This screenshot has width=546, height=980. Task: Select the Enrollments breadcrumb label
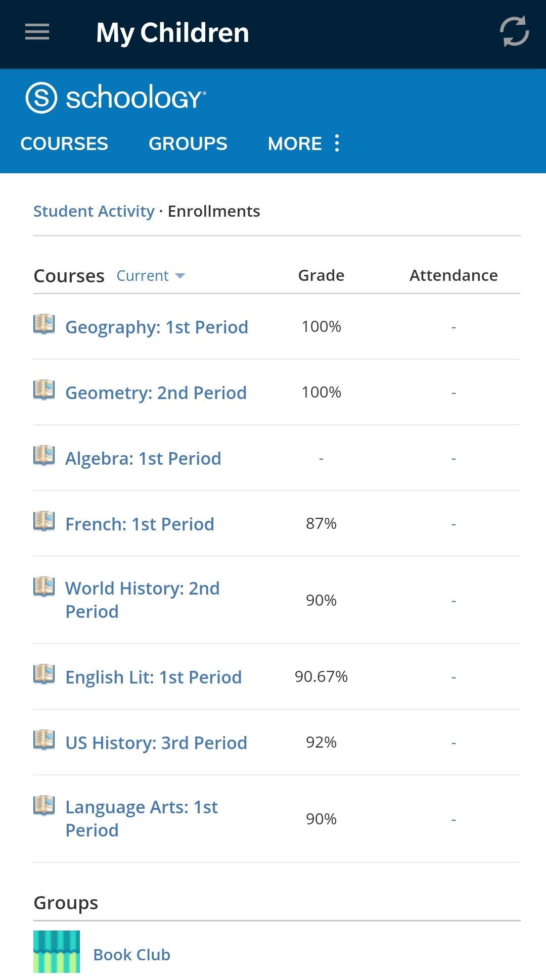tap(214, 211)
